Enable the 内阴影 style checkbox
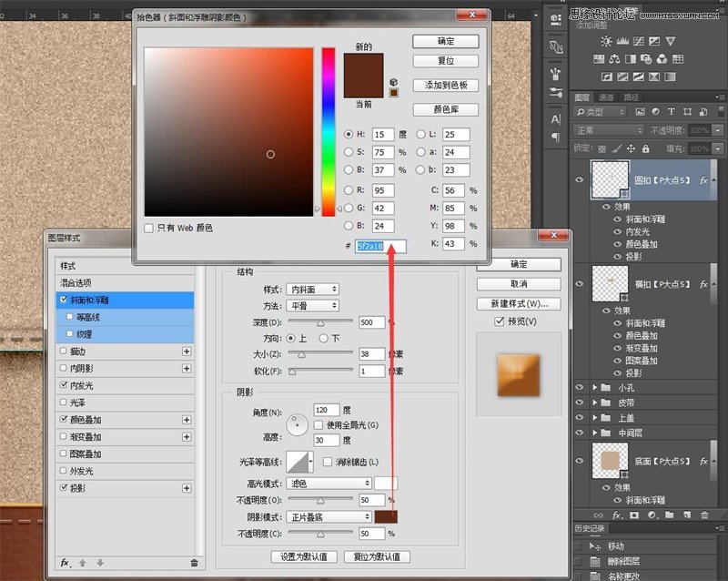The width and height of the screenshot is (728, 581). tap(64, 368)
